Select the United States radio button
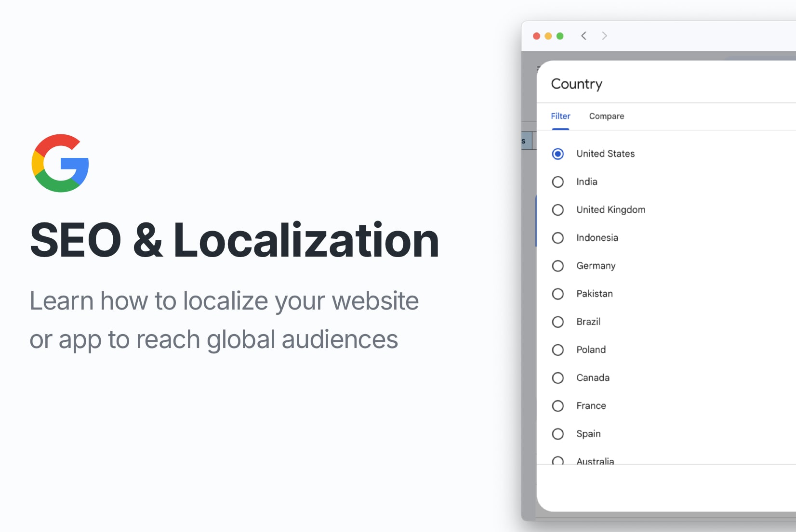Screen dimensions: 796x532 (557, 154)
